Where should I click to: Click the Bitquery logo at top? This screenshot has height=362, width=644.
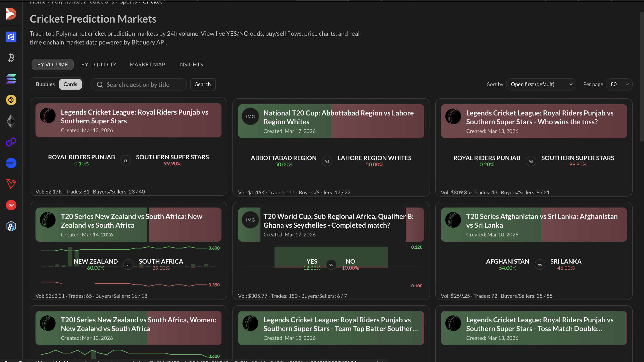tap(11, 14)
